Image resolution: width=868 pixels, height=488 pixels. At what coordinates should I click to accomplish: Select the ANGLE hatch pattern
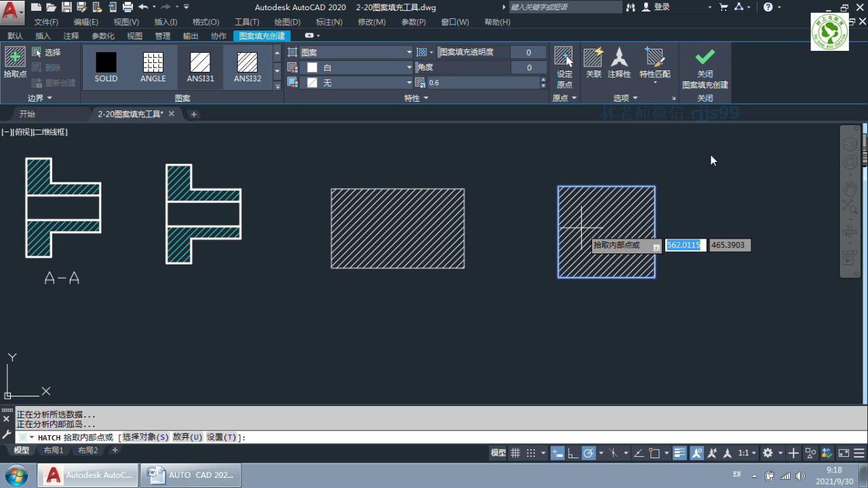click(x=153, y=67)
